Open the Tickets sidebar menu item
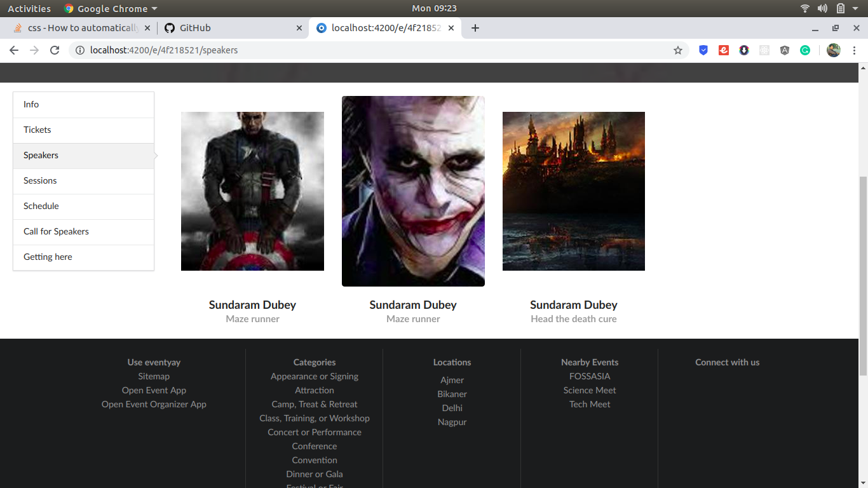Image resolution: width=868 pixels, height=488 pixels. 83,130
